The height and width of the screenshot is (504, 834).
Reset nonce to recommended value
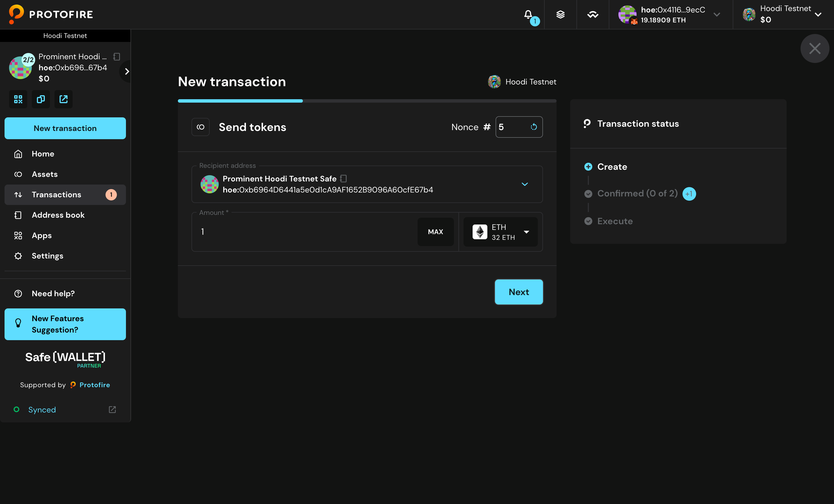[x=534, y=127]
